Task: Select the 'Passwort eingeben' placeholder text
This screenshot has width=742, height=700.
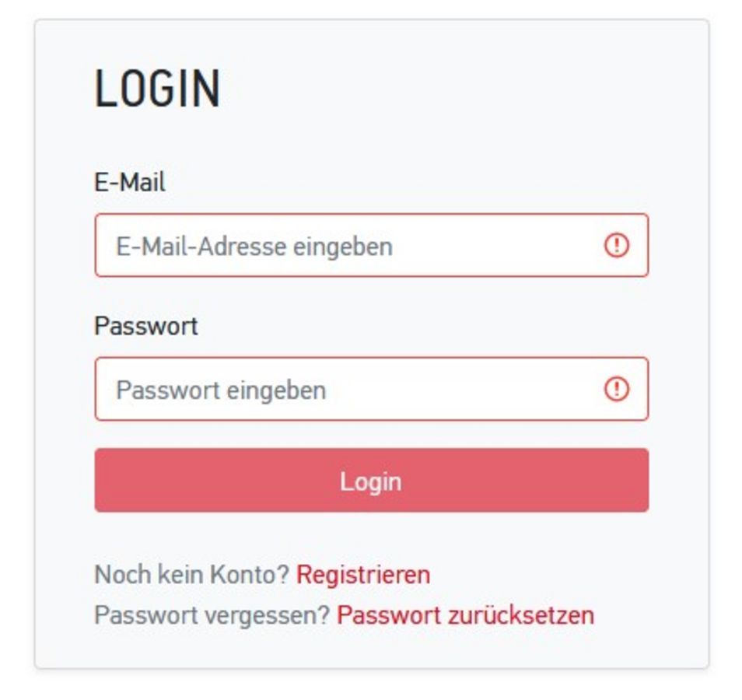Action: pos(221,390)
